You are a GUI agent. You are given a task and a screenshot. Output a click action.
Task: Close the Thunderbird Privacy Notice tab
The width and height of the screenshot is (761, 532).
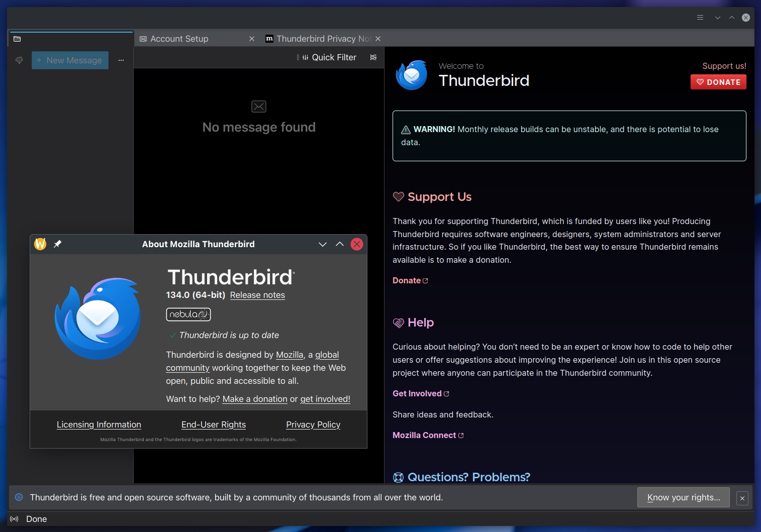(378, 39)
